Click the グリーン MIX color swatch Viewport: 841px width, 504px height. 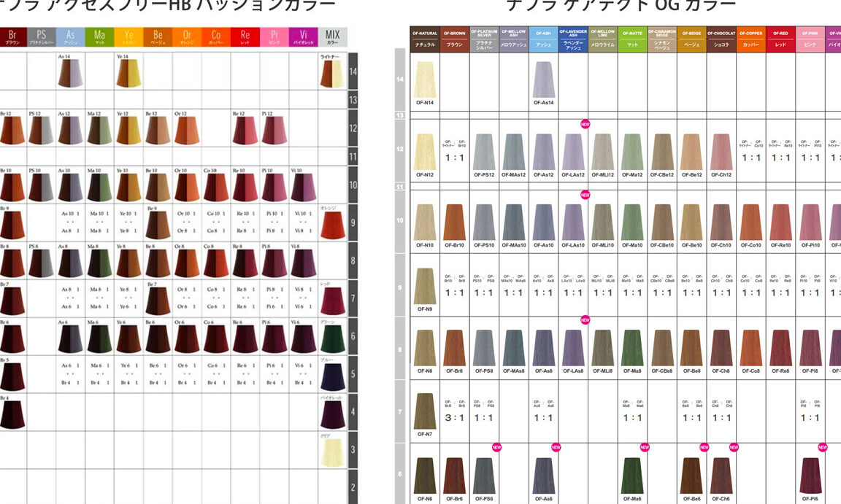[333, 339]
